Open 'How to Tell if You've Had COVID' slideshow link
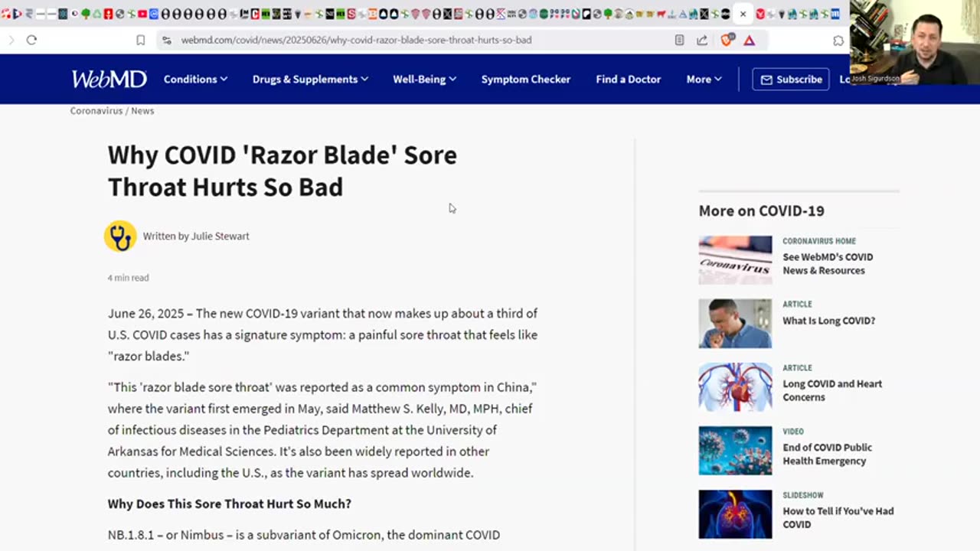 838,517
